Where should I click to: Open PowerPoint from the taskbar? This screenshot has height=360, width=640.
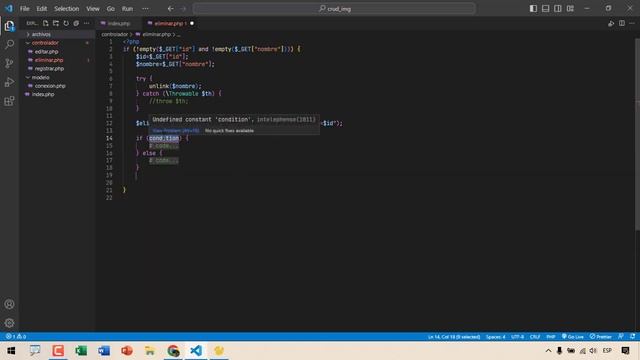tap(127, 351)
